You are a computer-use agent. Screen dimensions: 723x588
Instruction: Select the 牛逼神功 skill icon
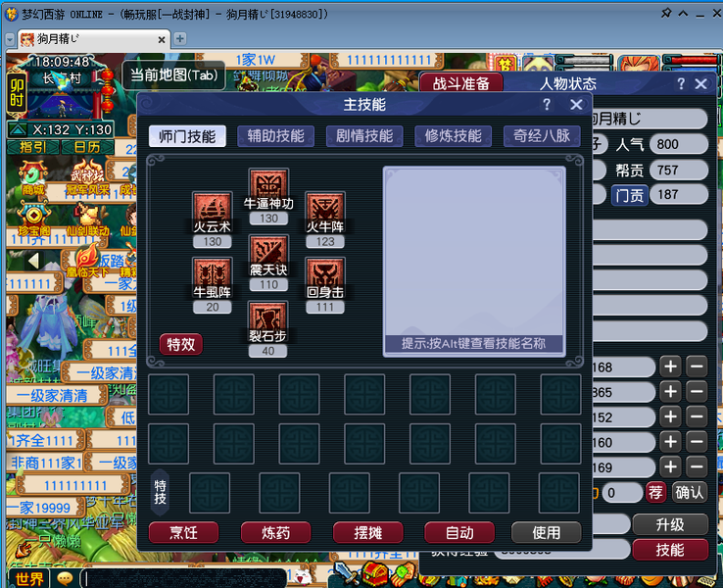point(268,189)
